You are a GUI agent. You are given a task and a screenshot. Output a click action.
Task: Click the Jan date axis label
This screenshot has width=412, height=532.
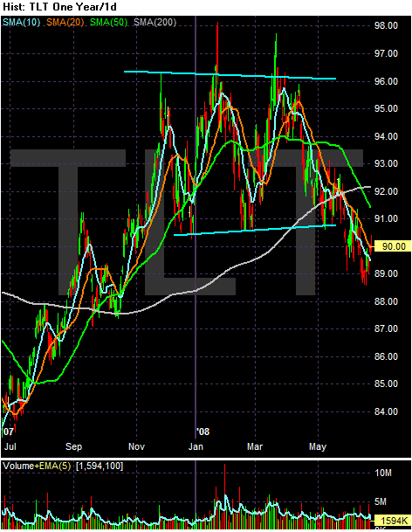point(196,446)
